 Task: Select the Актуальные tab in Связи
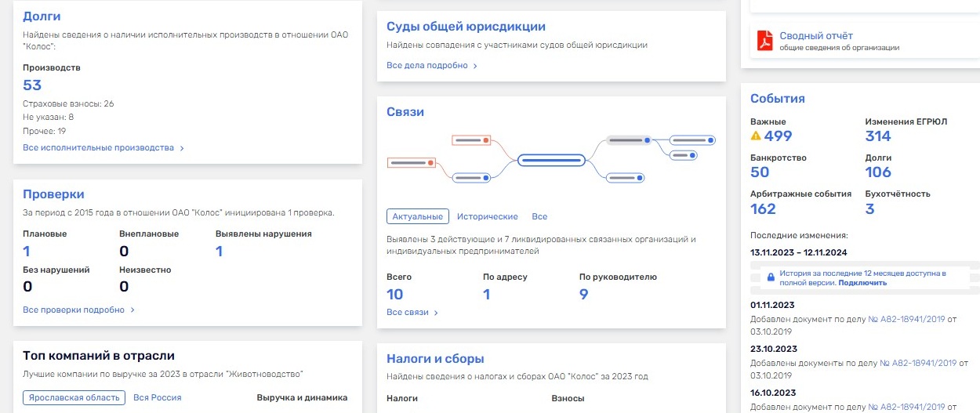pyautogui.click(x=417, y=216)
